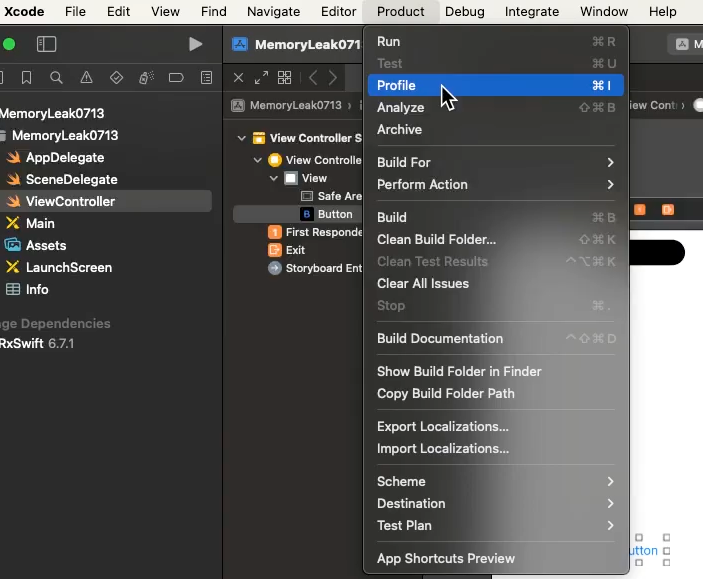Expand editor with the diagonal arrows icon
This screenshot has height=579, width=703.
tap(261, 78)
